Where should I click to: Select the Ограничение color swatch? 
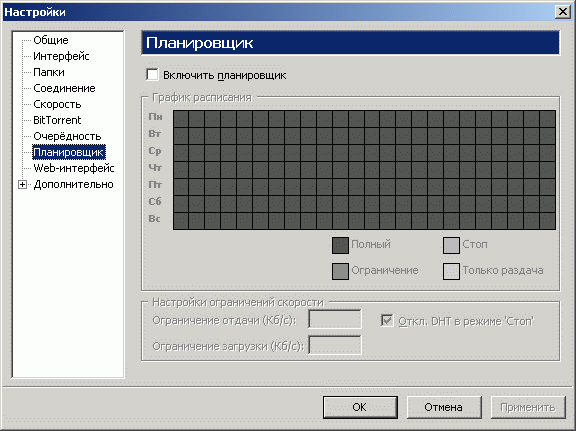pyautogui.click(x=340, y=271)
